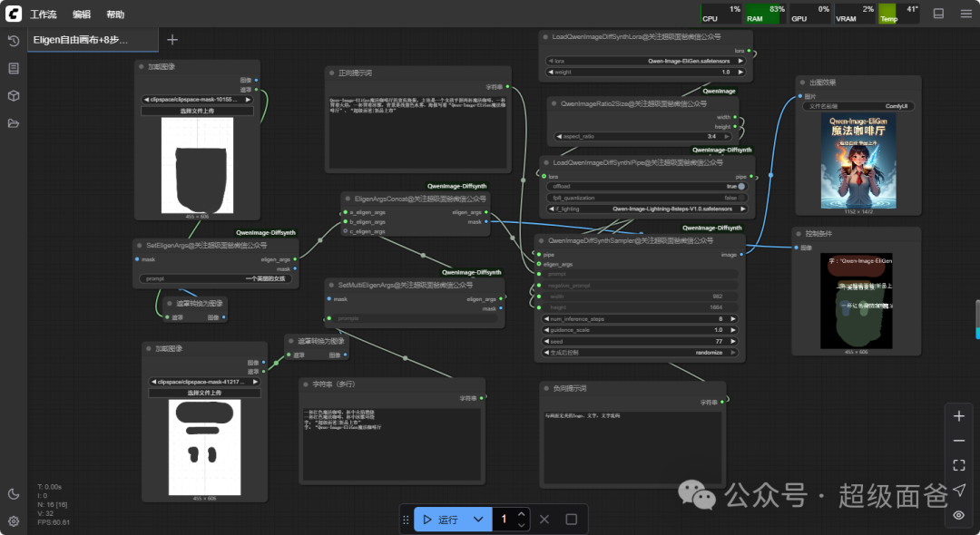Zoom out with the minus canvas icon
Screen dimensions: 980x535
click(959, 441)
